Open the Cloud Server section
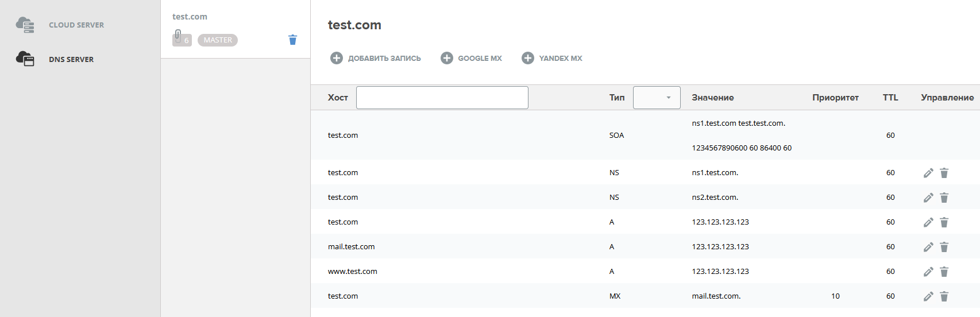 click(x=76, y=25)
